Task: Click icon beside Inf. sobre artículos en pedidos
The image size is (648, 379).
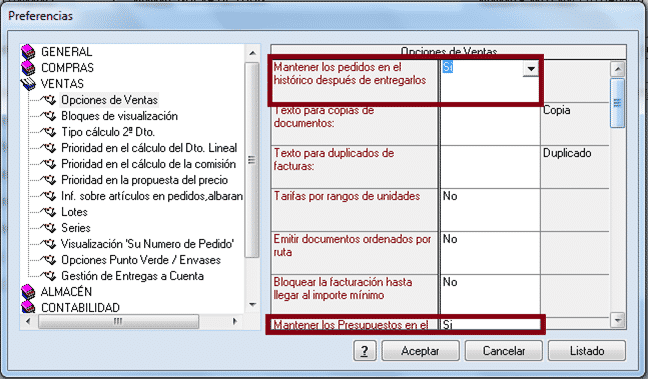Action: (49, 196)
